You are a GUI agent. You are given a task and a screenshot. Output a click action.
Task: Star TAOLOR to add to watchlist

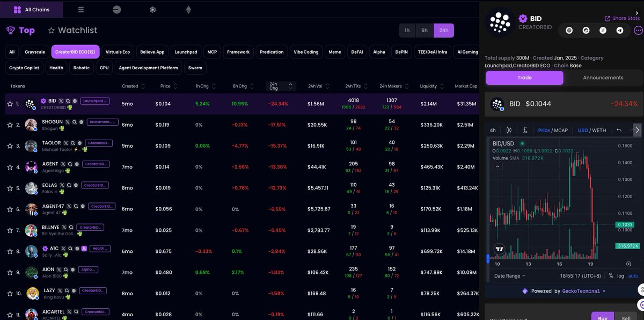pos(10,146)
